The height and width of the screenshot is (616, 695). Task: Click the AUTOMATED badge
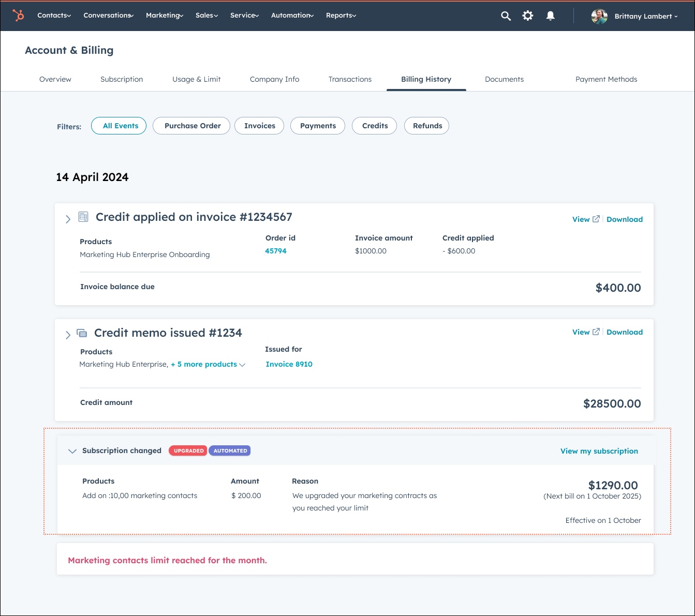click(x=230, y=450)
